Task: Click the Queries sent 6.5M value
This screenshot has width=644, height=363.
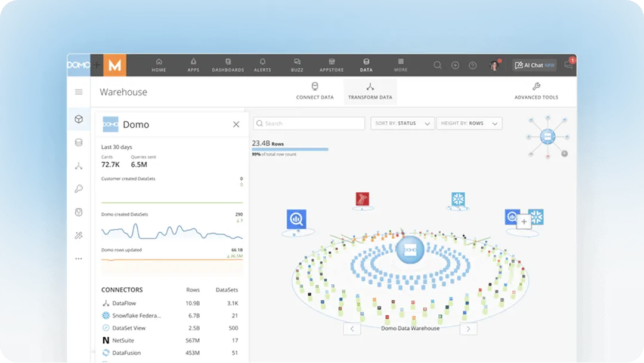Action: pos(139,164)
